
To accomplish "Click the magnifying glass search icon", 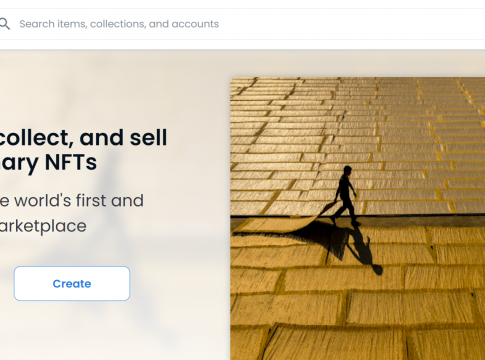I will click(x=4, y=24).
